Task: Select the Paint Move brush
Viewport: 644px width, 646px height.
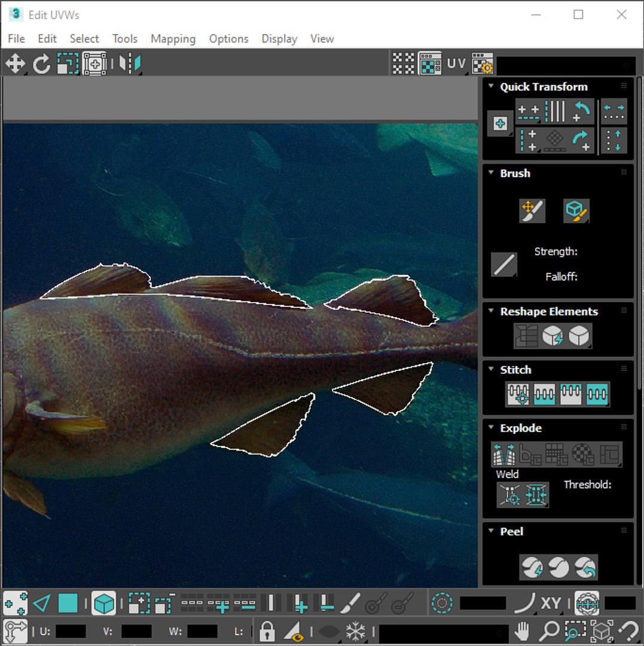Action: 532,211
